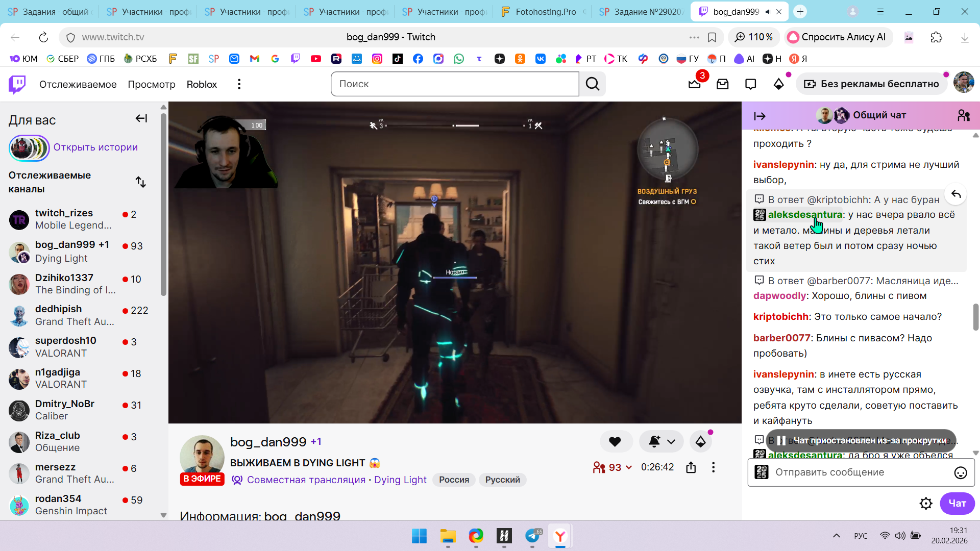The height and width of the screenshot is (551, 980).
Task: Click the search magnifier button
Action: [593, 84]
